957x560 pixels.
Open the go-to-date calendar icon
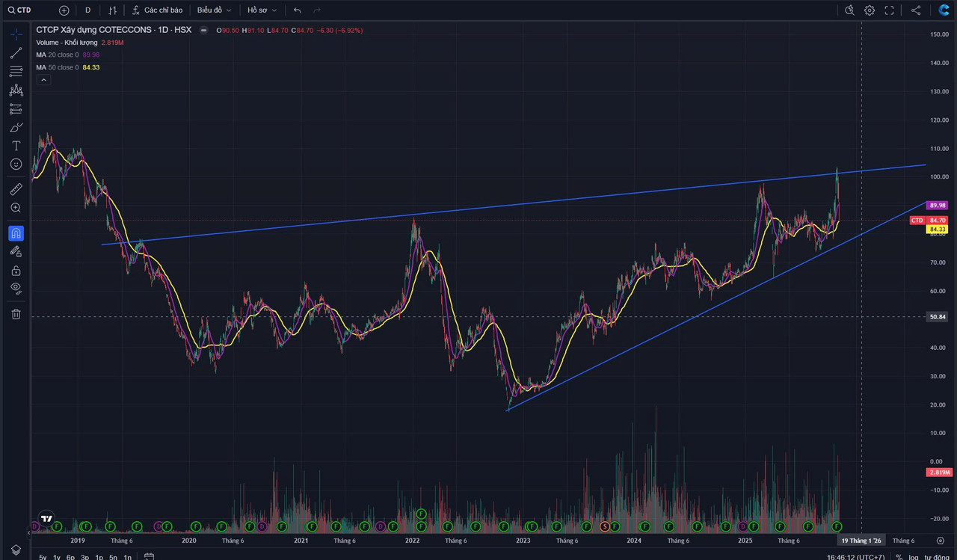[149, 557]
